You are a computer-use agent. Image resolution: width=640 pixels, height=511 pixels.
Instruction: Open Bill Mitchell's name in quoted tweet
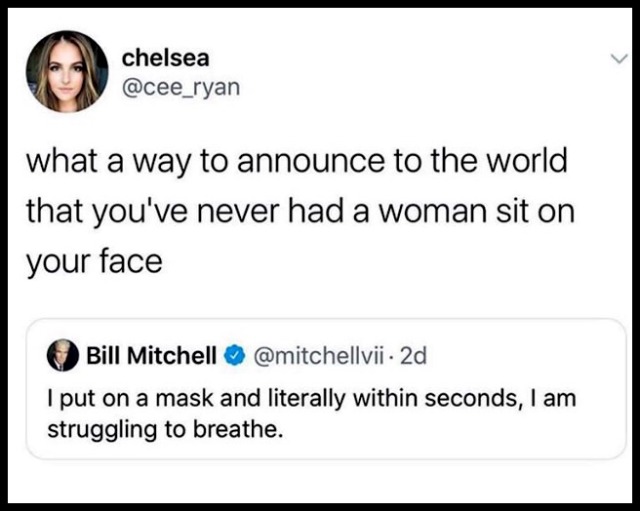(x=151, y=355)
